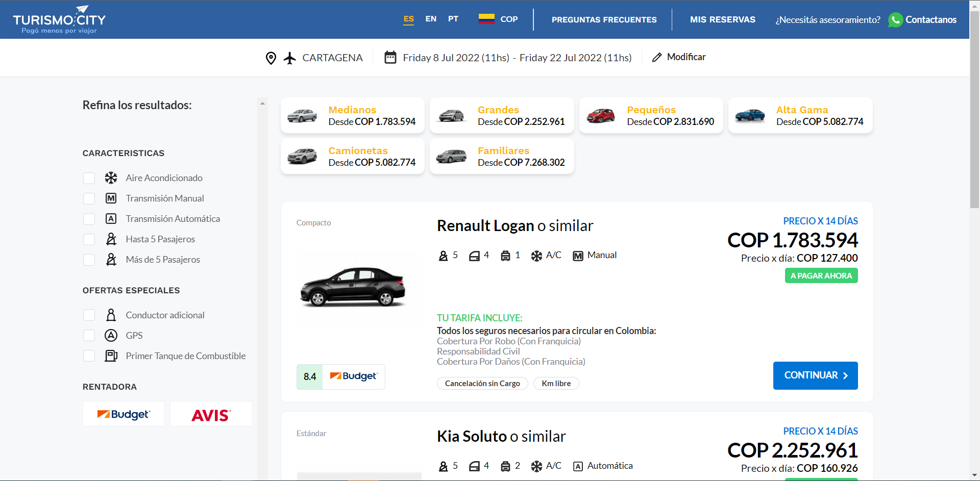The height and width of the screenshot is (481, 980).
Task: Toggle the GPS offer checkbox
Action: [x=89, y=336]
